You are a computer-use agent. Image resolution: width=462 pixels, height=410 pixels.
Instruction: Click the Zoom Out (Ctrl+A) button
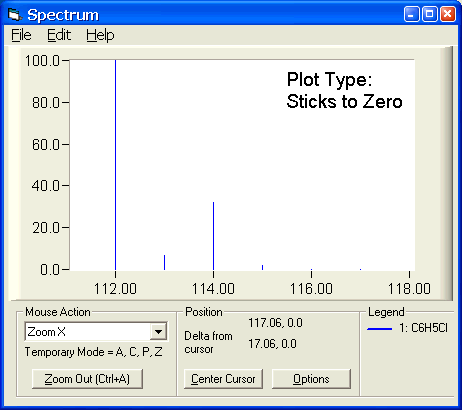[87, 379]
